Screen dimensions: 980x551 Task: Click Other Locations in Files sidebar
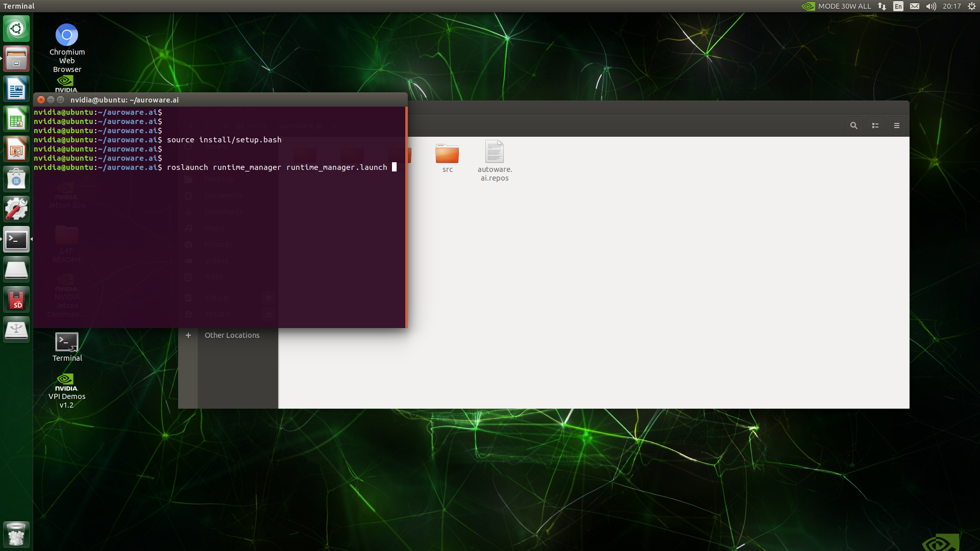(x=232, y=335)
